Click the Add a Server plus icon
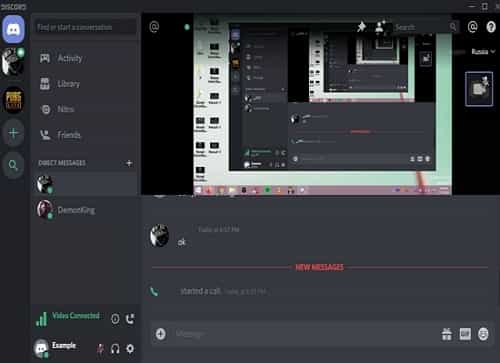The height and width of the screenshot is (363, 500). 13,133
